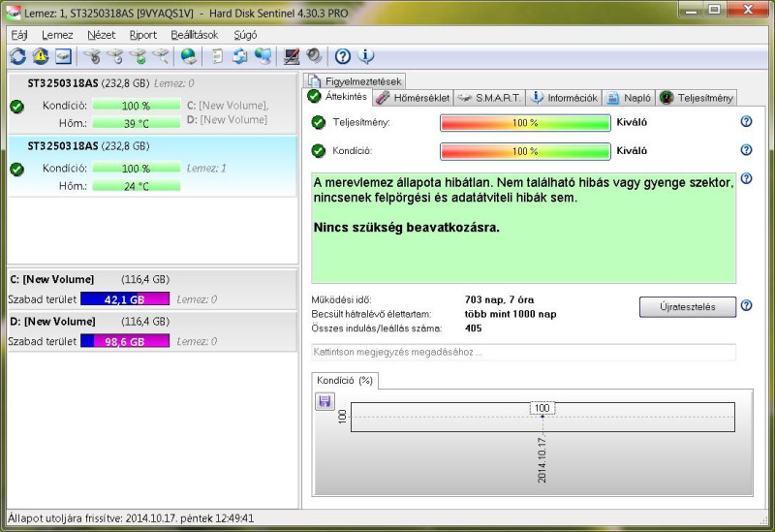The width and height of the screenshot is (775, 532).
Task: Select second ST3250318AS disk (Lemez: 1)
Action: pos(152,166)
